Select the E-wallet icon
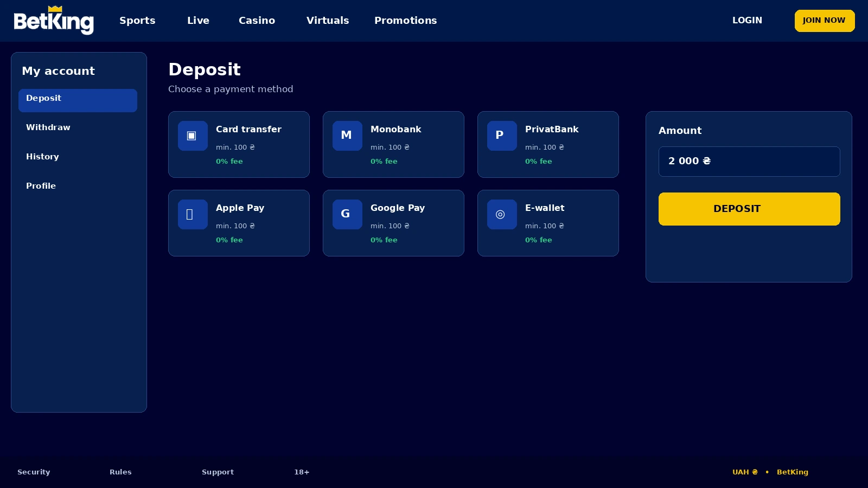868x488 pixels. 502,214
